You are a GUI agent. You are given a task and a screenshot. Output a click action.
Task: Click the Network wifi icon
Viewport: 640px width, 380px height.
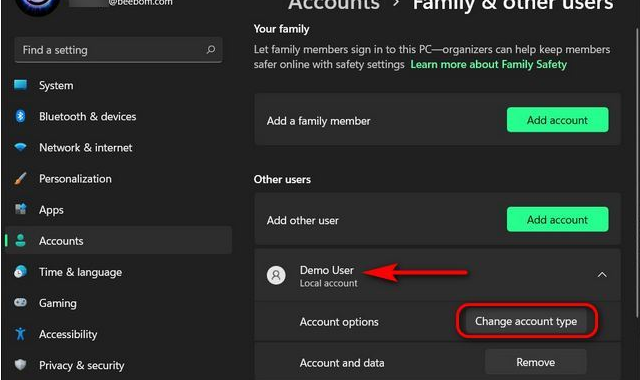[20, 147]
